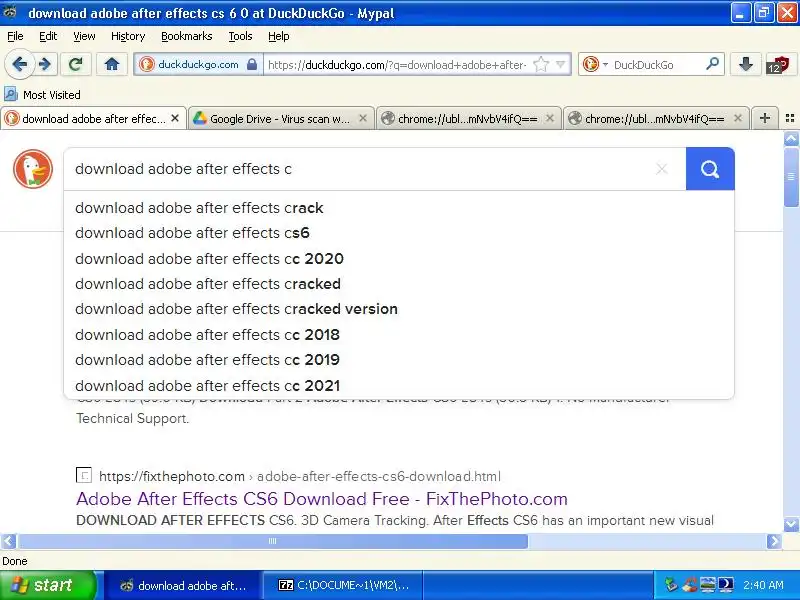800x600 pixels.
Task: Open the History menu
Action: click(128, 36)
